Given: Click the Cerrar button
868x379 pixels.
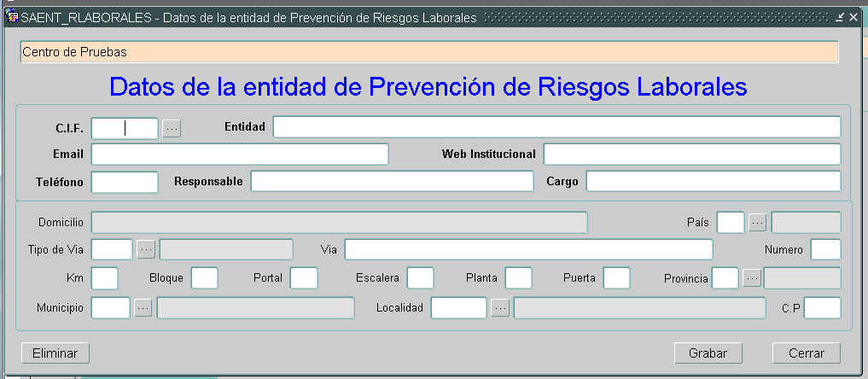Looking at the screenshot, I should pos(806,353).
